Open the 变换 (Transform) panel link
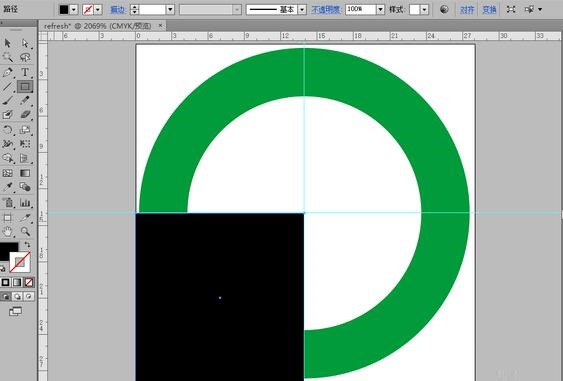Image resolution: width=563 pixels, height=381 pixels. pos(489,10)
